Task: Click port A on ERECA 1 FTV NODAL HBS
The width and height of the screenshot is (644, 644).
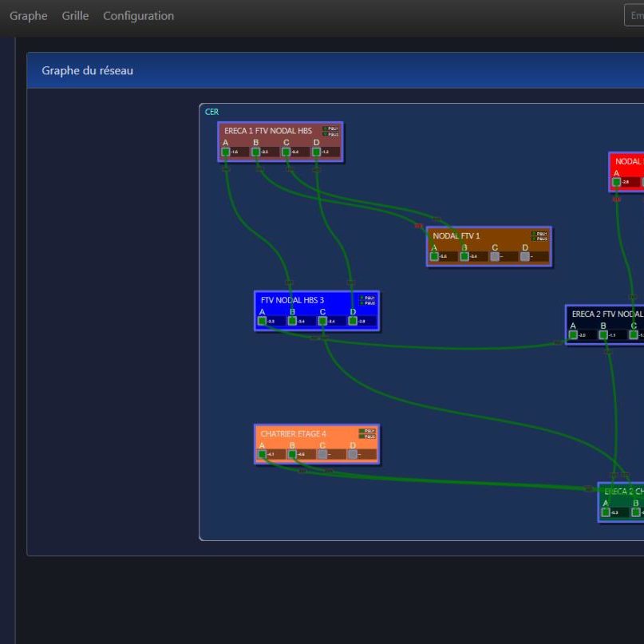Action: pos(226,152)
